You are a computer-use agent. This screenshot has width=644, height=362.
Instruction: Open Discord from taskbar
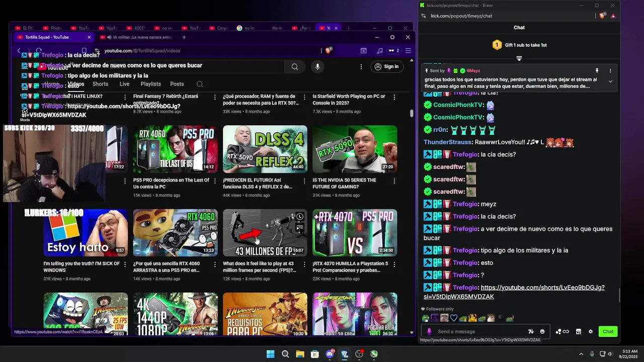pyautogui.click(x=330, y=354)
